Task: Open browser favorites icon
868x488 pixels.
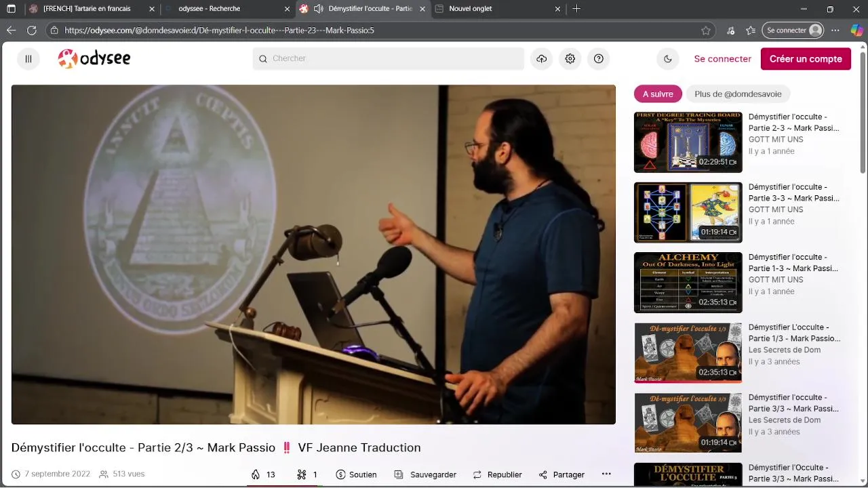Action: 751,30
